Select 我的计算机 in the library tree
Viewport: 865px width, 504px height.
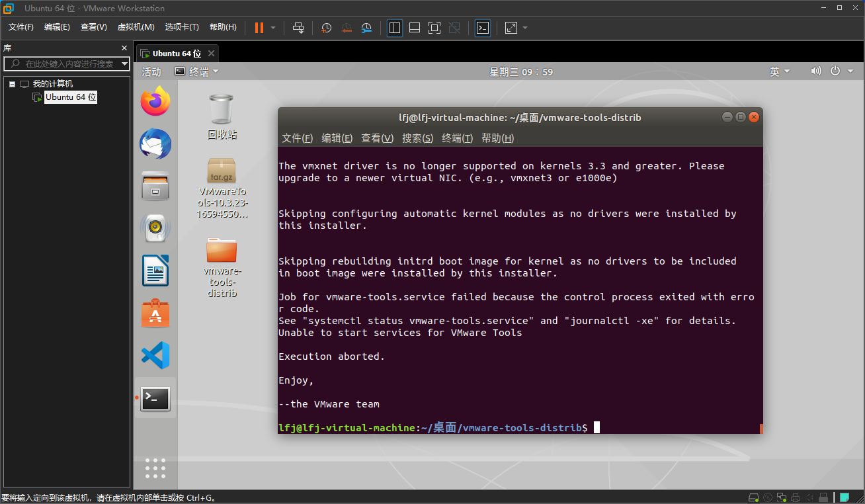(53, 84)
